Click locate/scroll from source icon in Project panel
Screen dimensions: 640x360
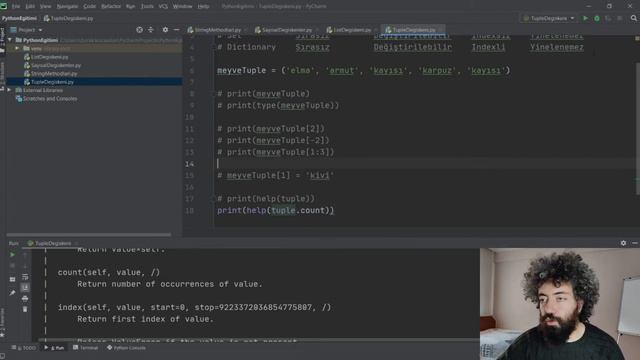pos(140,30)
